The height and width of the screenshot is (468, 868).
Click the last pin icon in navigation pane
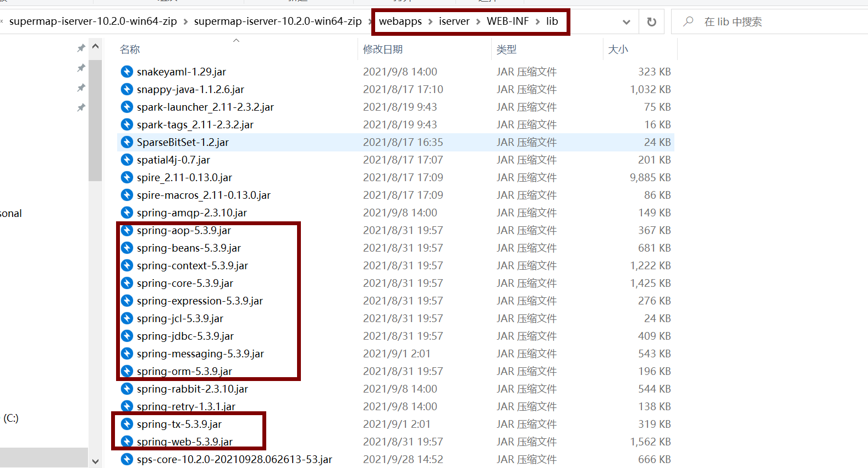(x=81, y=107)
